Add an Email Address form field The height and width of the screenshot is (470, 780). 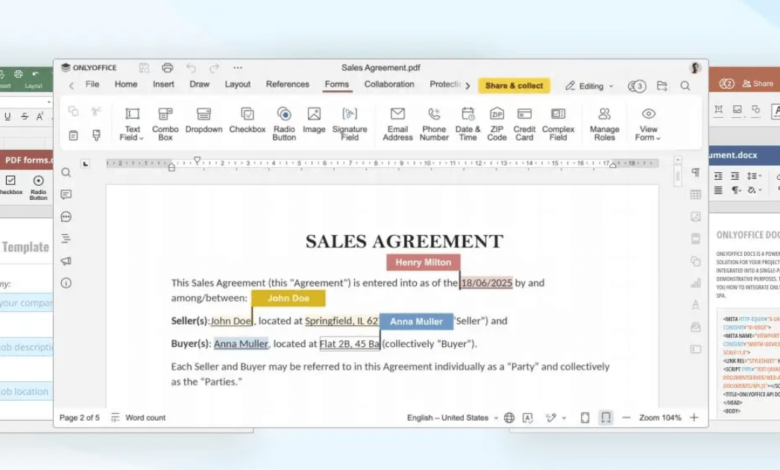coord(397,122)
